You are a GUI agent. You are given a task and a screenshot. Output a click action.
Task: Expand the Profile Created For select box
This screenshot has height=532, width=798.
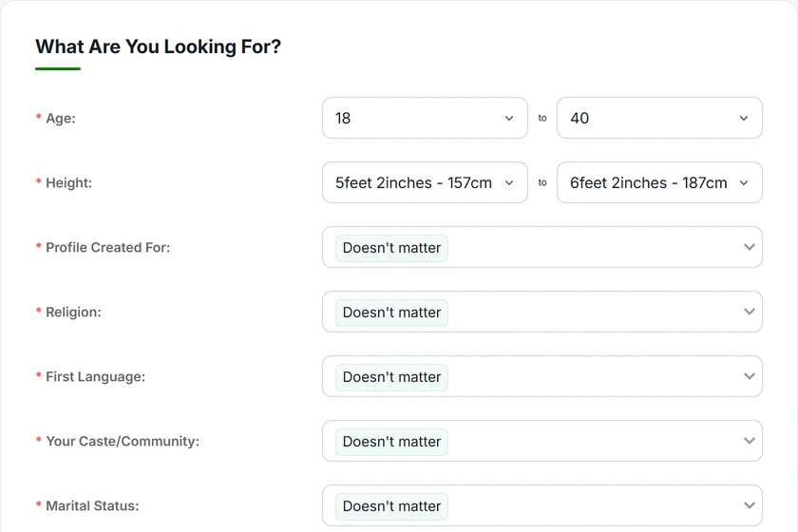pyautogui.click(x=542, y=247)
